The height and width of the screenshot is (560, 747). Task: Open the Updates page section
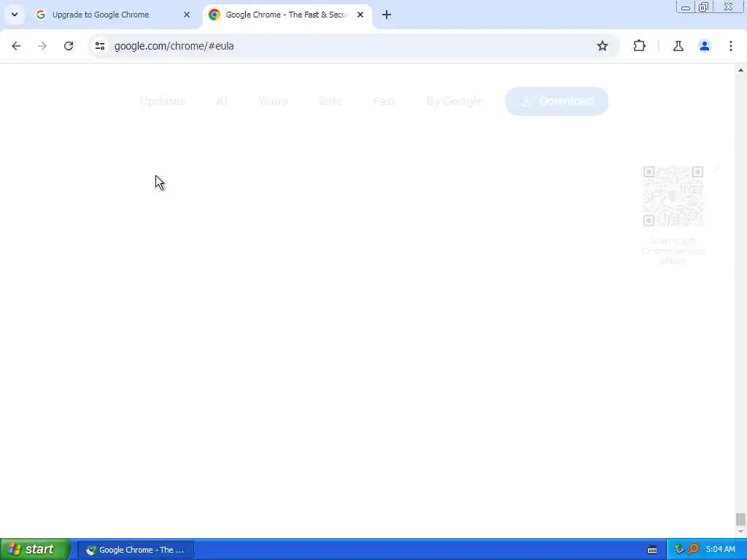point(163,101)
